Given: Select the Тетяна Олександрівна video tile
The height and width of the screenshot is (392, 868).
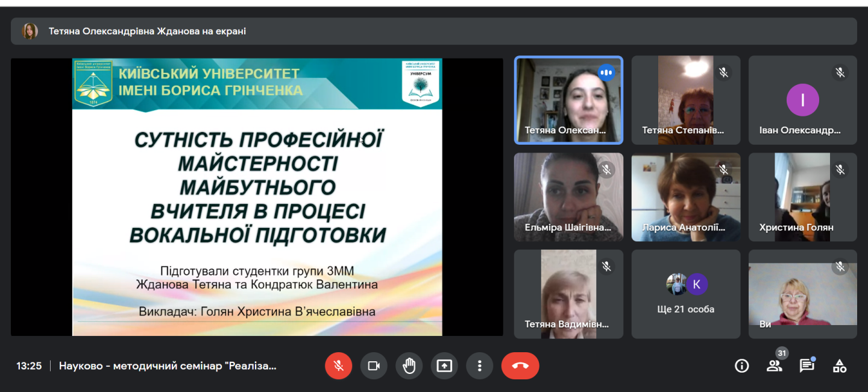Looking at the screenshot, I should pyautogui.click(x=568, y=100).
